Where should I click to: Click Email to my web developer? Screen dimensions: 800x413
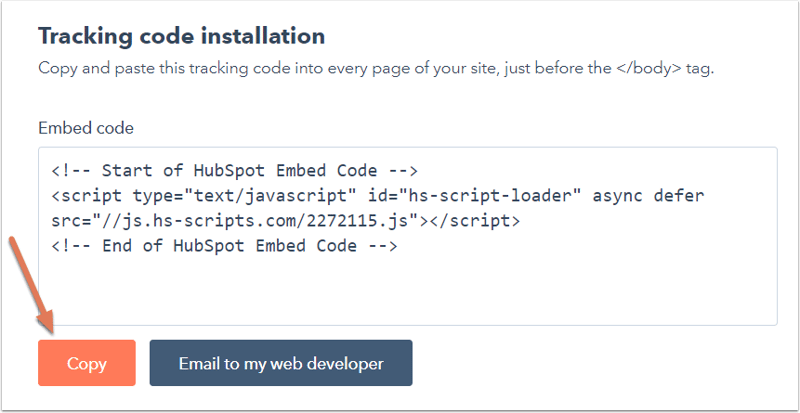pos(280,363)
